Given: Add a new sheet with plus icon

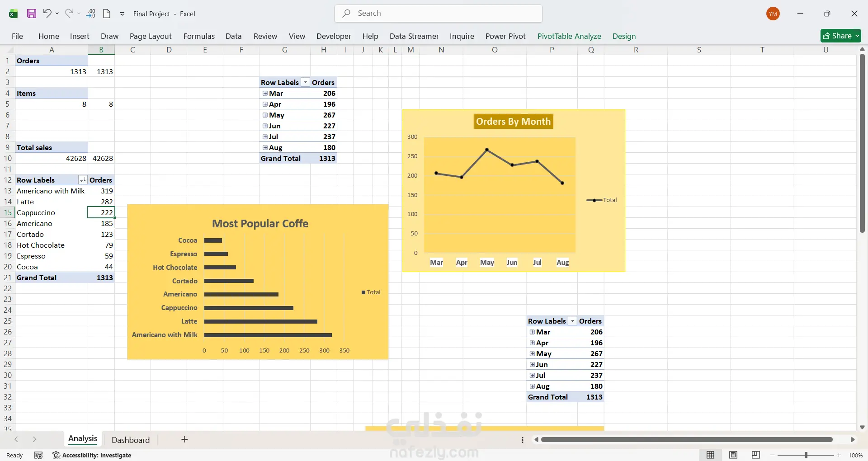Looking at the screenshot, I should click(184, 439).
